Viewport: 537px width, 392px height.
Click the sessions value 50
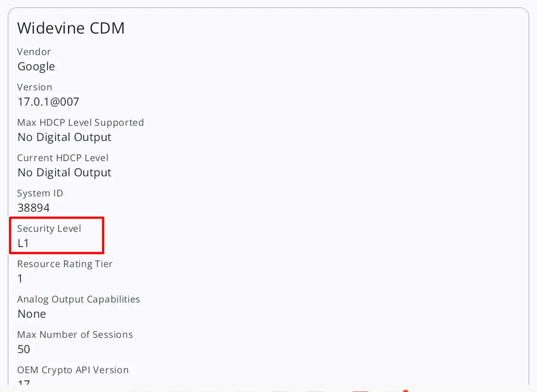coord(24,349)
